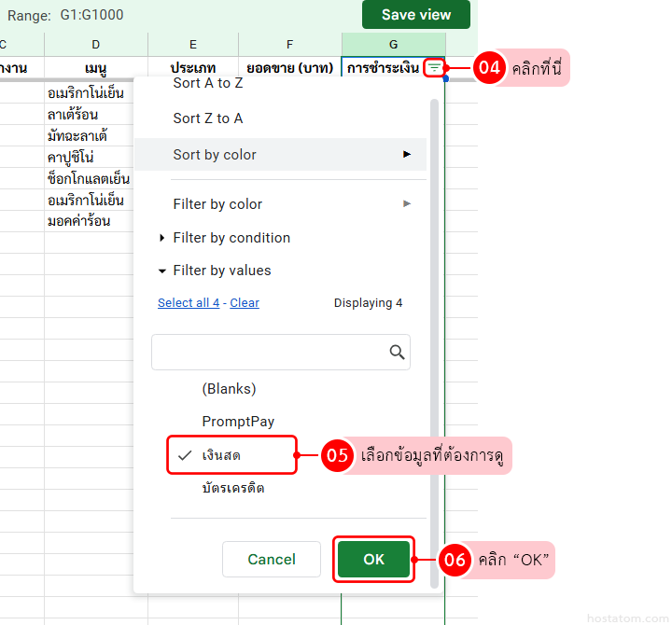The height and width of the screenshot is (625, 672).
Task: Choose Sort Z to A
Action: click(207, 118)
